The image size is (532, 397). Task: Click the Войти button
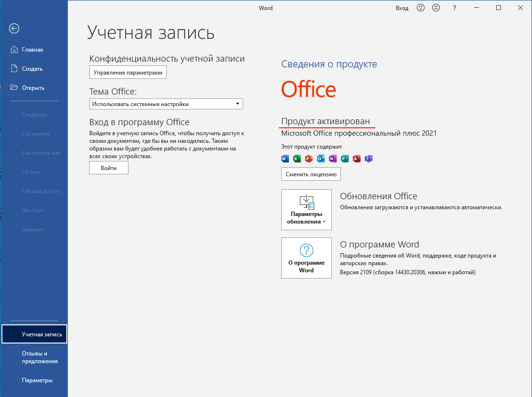pos(108,168)
